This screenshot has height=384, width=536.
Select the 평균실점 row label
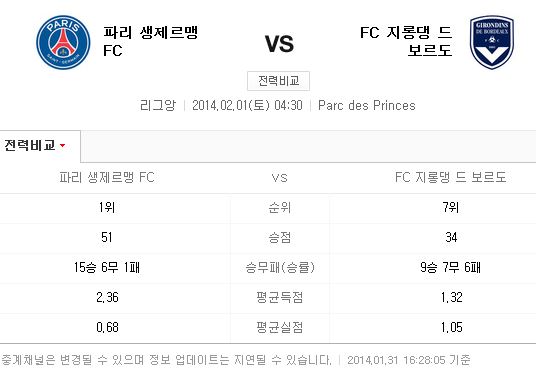coord(280,328)
